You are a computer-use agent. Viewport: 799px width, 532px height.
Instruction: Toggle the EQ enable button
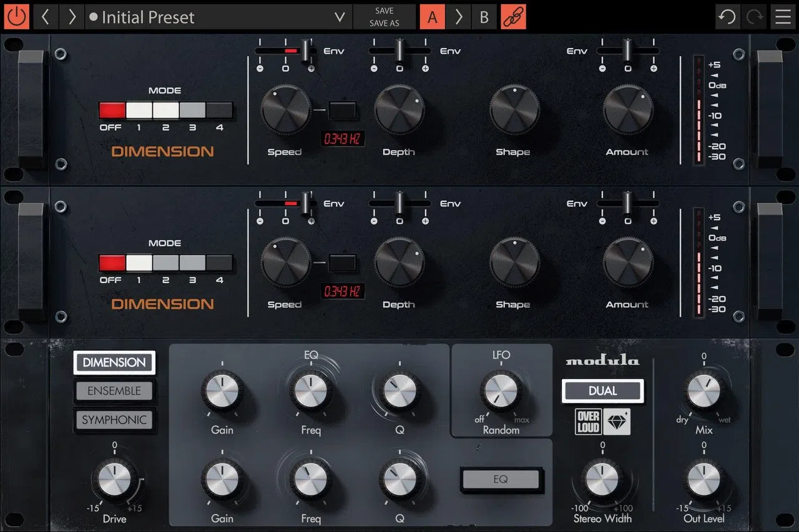(x=501, y=479)
